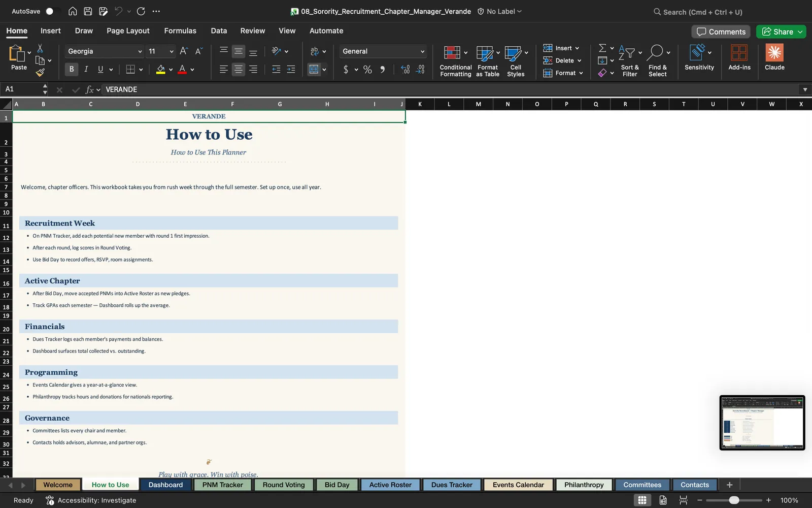The image size is (812, 508).
Task: Open the Events Calendar sheet tab
Action: [518, 485]
